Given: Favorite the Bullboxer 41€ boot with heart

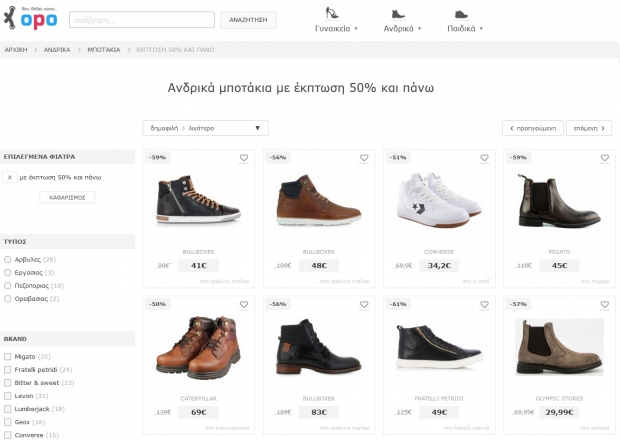Looking at the screenshot, I should click(244, 158).
